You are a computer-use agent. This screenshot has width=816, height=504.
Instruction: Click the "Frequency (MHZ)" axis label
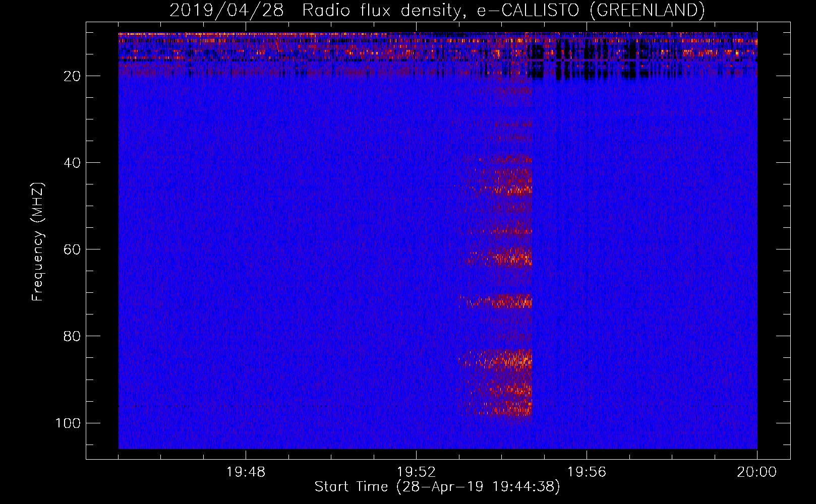(38, 241)
